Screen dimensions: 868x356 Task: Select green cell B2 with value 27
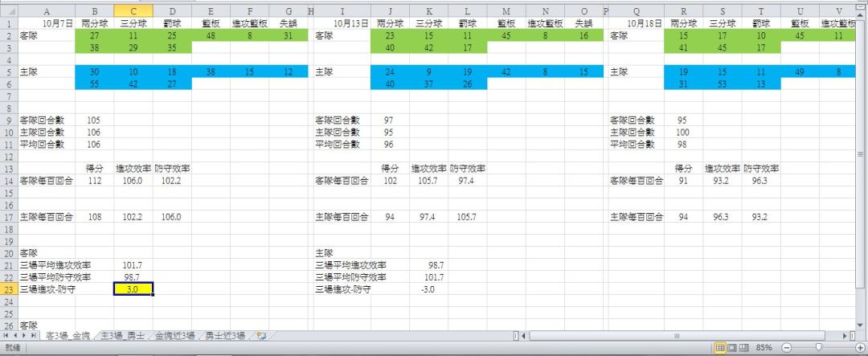point(95,35)
